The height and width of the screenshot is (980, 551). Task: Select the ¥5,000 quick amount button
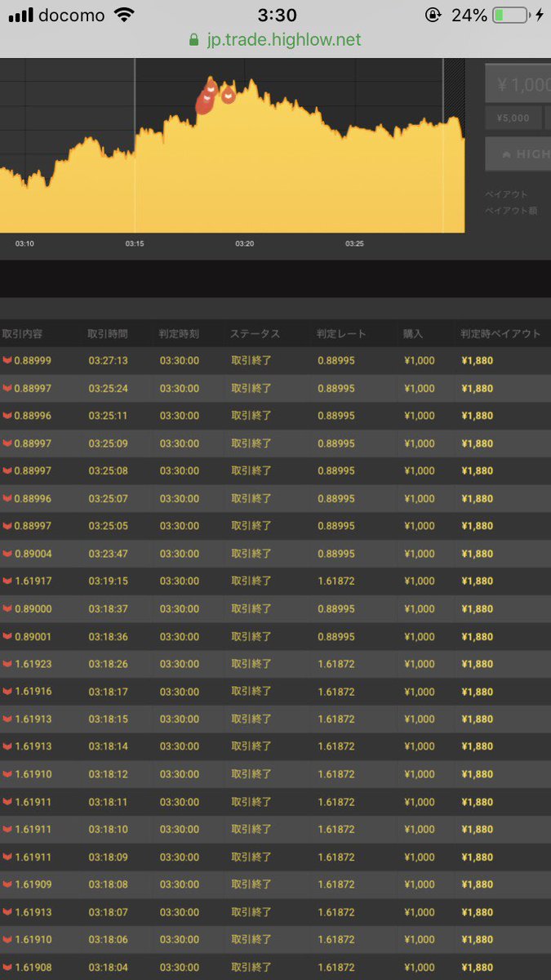pyautogui.click(x=513, y=118)
